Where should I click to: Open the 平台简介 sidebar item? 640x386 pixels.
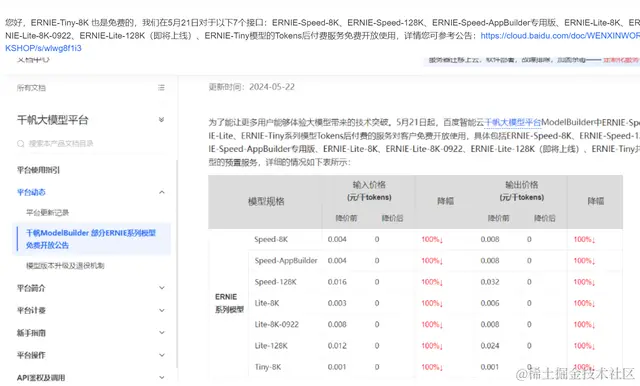[x=31, y=288]
